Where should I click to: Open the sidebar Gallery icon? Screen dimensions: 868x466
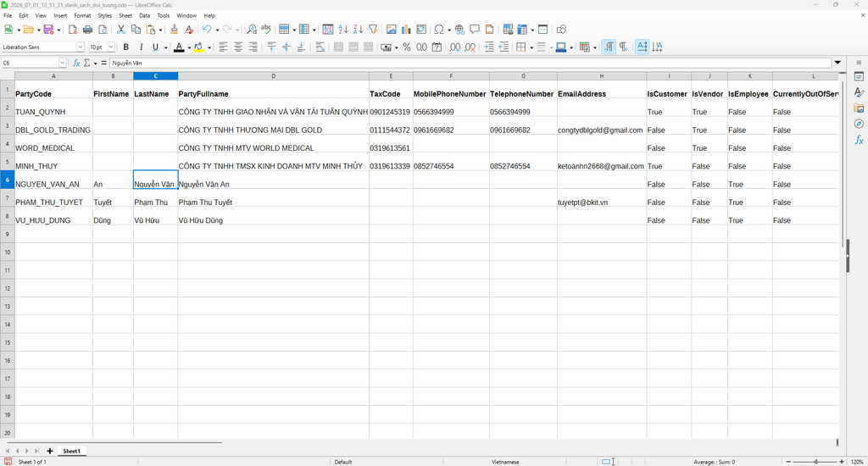pyautogui.click(x=860, y=108)
